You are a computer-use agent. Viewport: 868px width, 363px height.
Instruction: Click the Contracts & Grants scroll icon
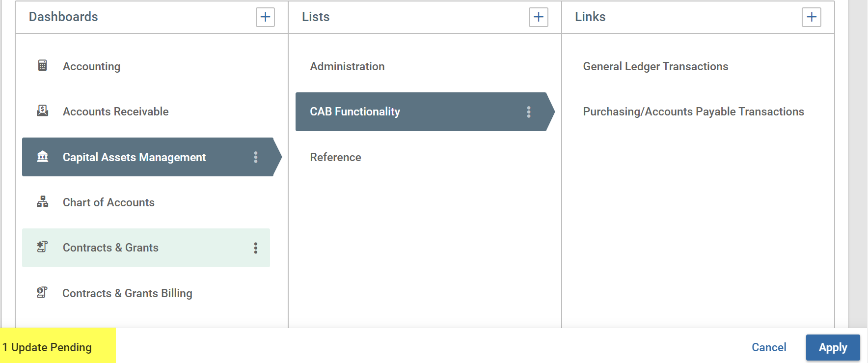43,247
